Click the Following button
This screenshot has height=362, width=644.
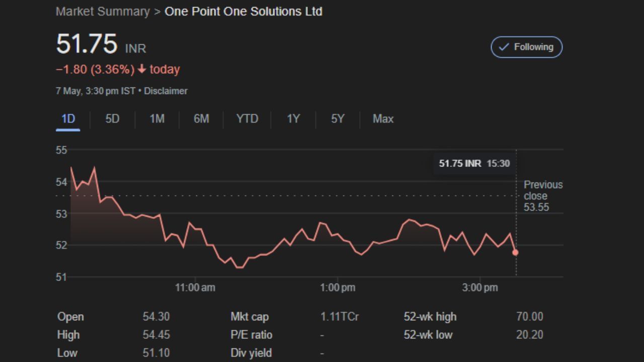click(526, 47)
